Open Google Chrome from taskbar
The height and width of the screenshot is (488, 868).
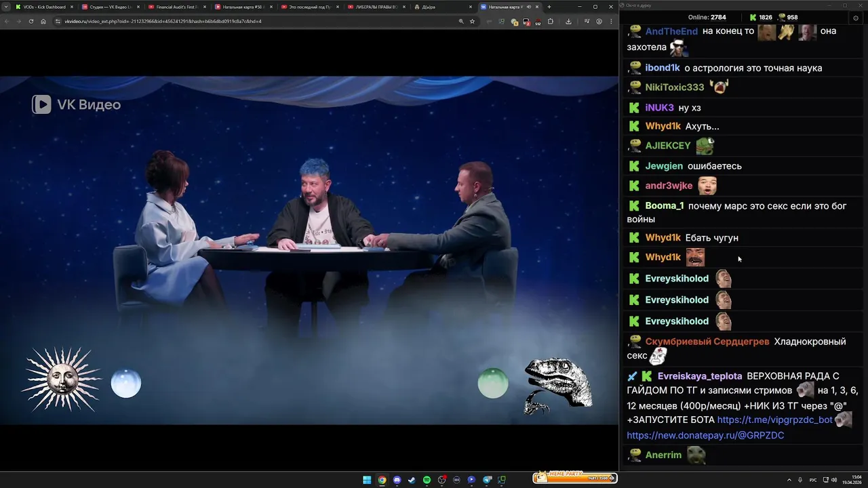point(382,480)
